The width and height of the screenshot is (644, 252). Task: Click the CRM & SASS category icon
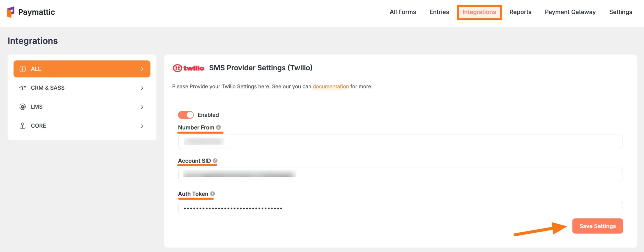point(23,88)
